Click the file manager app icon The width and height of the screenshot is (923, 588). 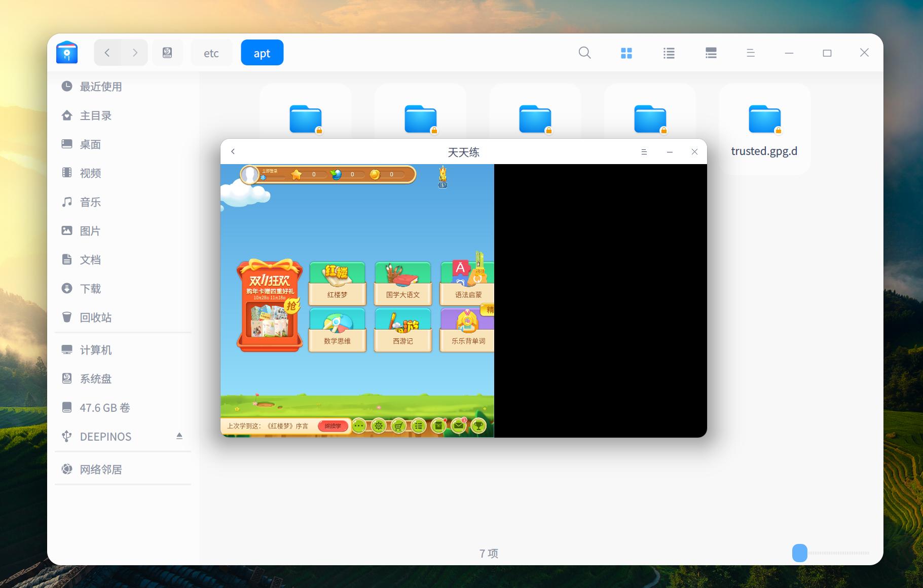(67, 53)
